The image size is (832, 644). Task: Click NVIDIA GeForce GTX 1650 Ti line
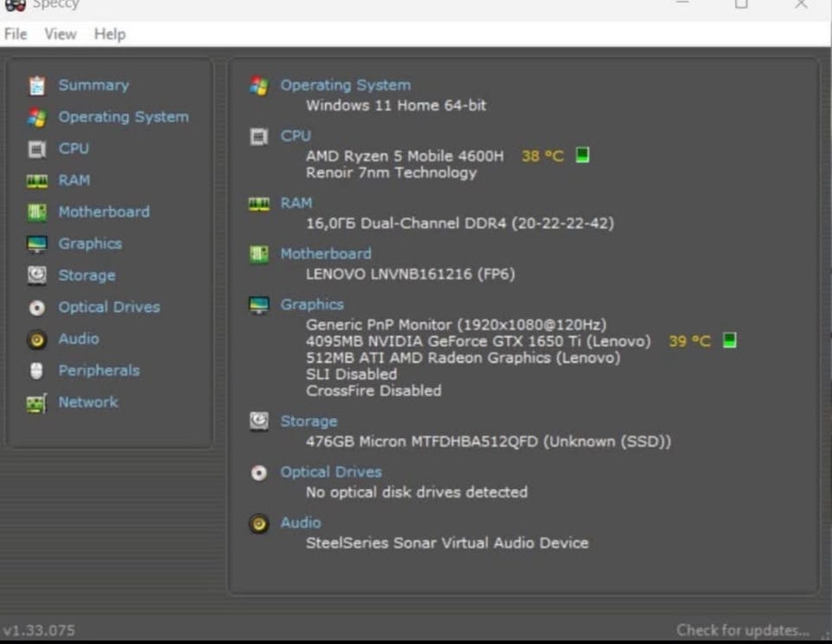point(478,342)
